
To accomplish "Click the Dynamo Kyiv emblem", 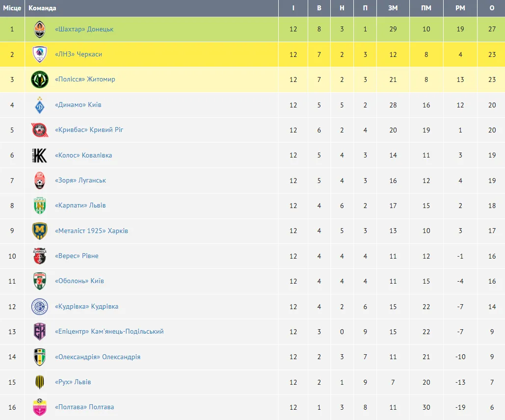I will tap(40, 105).
